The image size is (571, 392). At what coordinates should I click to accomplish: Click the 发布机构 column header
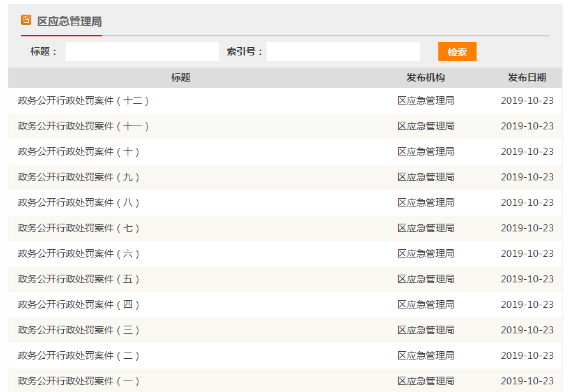tap(426, 78)
